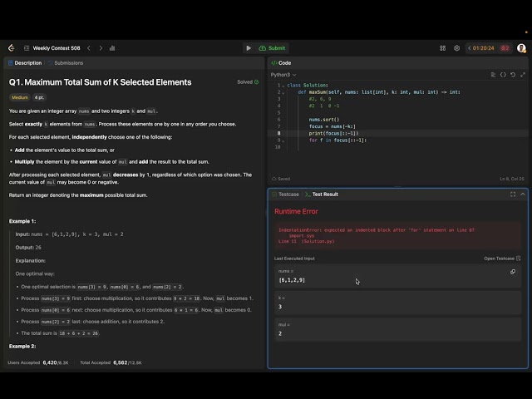Viewport: 532px width, 399px height.
Task: Run code with the play button
Action: click(249, 48)
